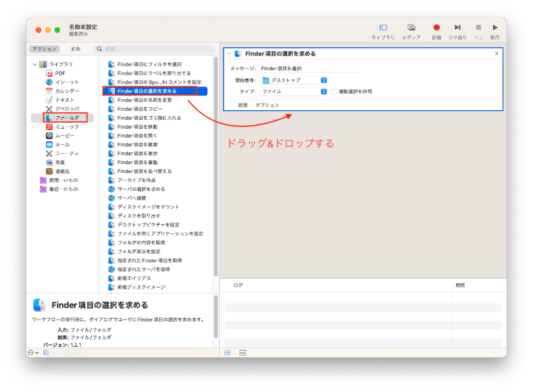
Task: Select action 指定されたFinder項目を取得
Action: 145,260
